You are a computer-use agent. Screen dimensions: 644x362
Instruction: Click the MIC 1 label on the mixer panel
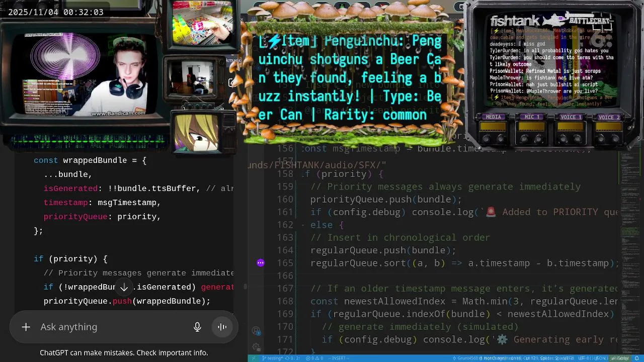point(532,117)
